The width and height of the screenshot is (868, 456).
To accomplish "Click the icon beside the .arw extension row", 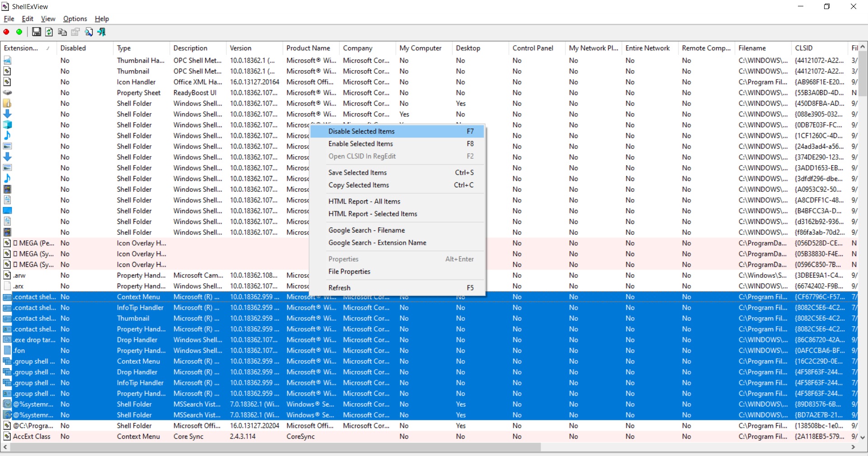I will [x=7, y=275].
